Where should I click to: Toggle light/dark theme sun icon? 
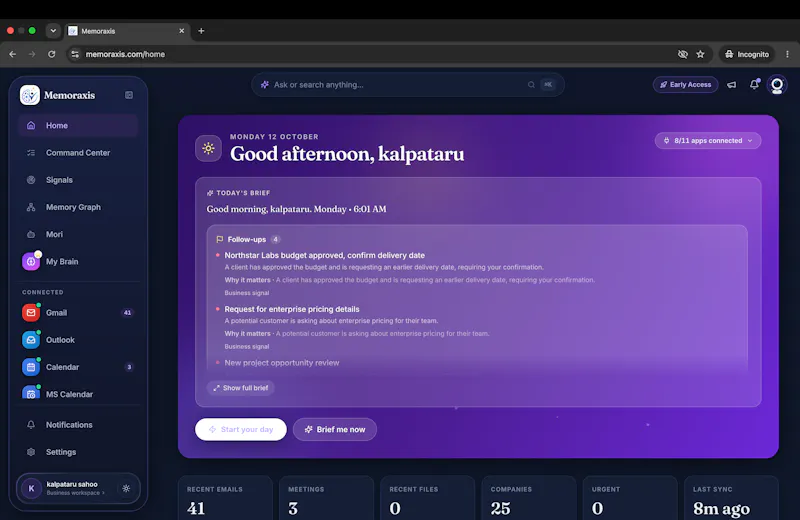(x=126, y=488)
